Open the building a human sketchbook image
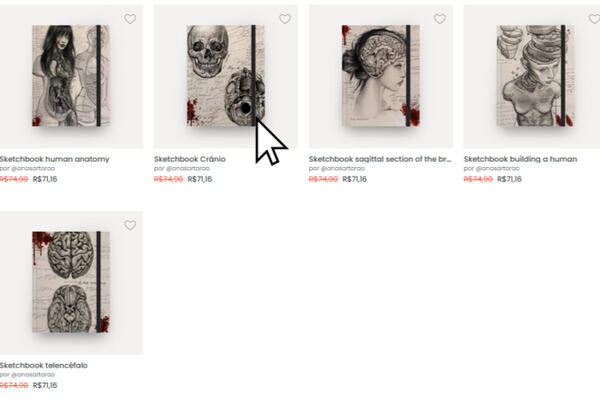600x403 pixels. pos(532,76)
